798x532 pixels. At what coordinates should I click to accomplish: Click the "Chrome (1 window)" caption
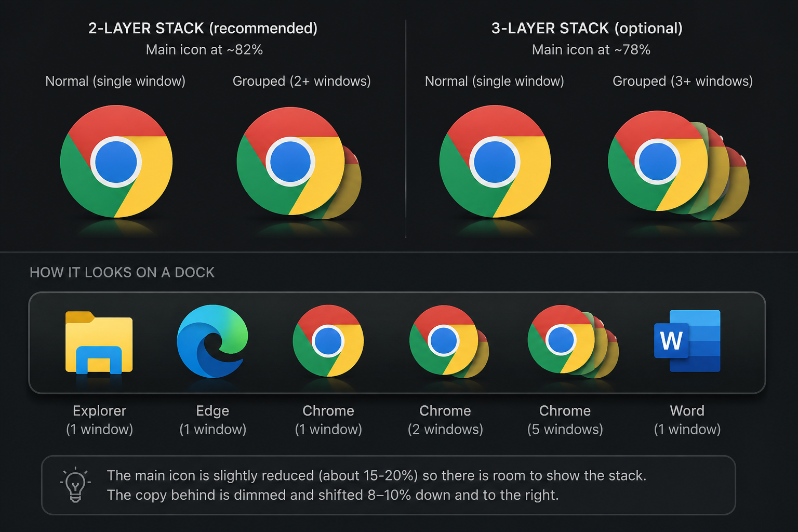(328, 420)
